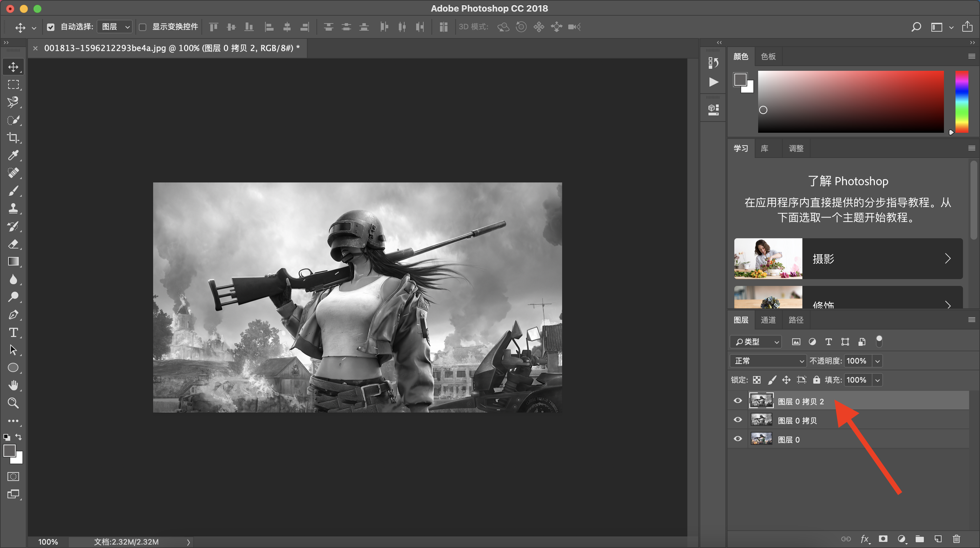
Task: Select the Path Selection tool
Action: pyautogui.click(x=13, y=350)
